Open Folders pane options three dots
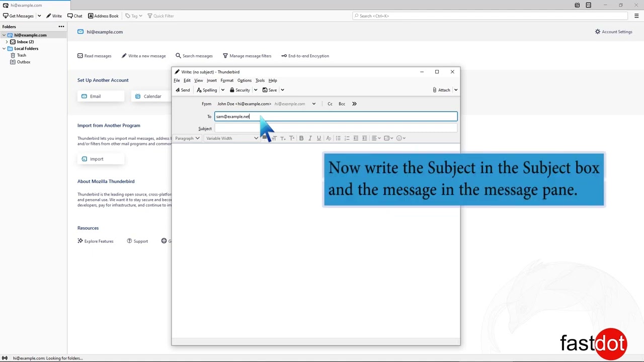 coord(61,27)
